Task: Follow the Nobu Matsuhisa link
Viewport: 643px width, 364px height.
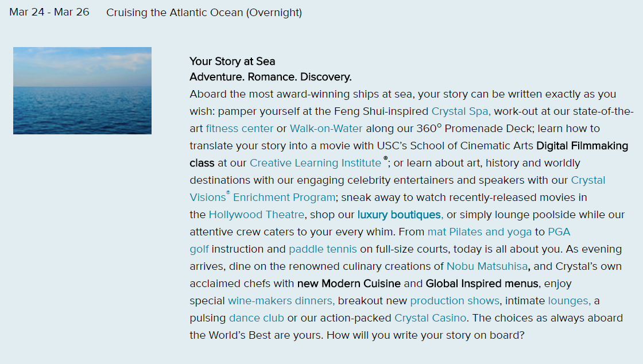Action: pos(487,266)
